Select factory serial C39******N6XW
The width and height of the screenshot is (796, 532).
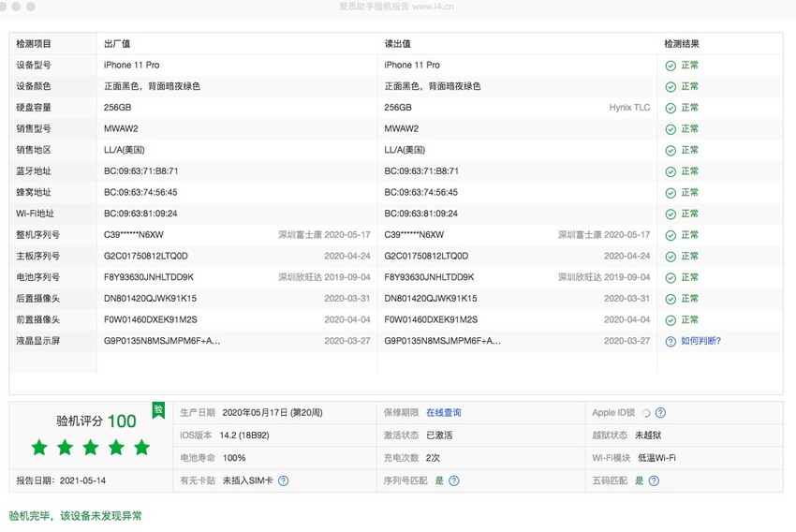(134, 235)
